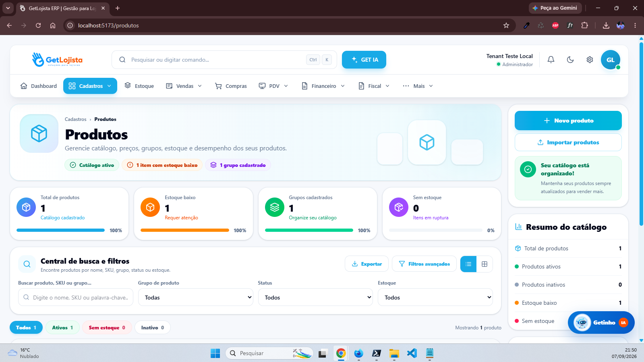Expand the PDV menu
This screenshot has width=644, height=362.
273,86
